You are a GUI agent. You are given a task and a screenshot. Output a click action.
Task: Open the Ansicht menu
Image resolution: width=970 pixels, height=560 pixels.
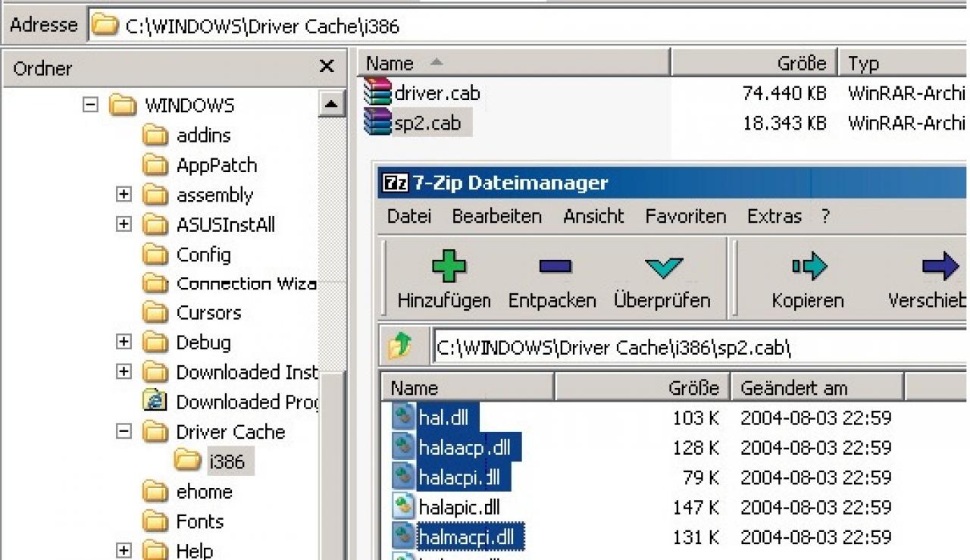(593, 216)
